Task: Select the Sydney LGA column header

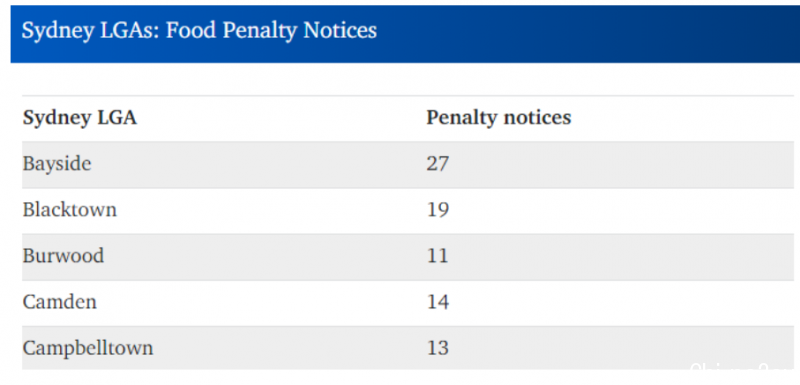Action: click(80, 119)
